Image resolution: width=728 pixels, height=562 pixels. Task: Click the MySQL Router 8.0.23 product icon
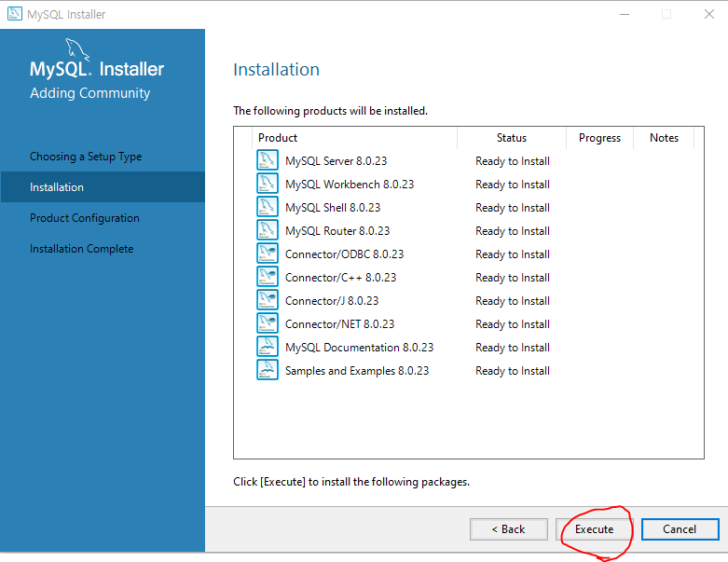(x=268, y=229)
